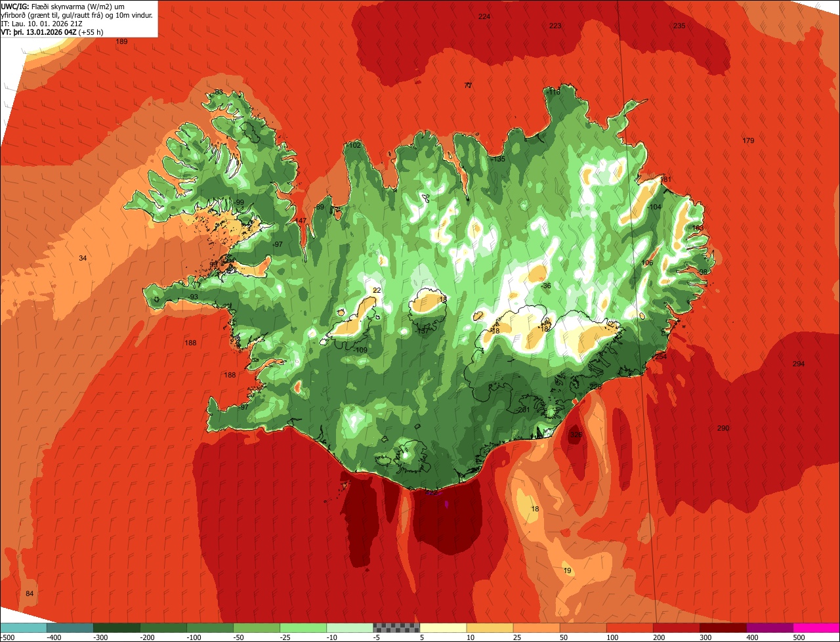This screenshot has height=642, width=840.
Task: Pick the pale green -10 to -5 swatch
Action: click(x=350, y=628)
